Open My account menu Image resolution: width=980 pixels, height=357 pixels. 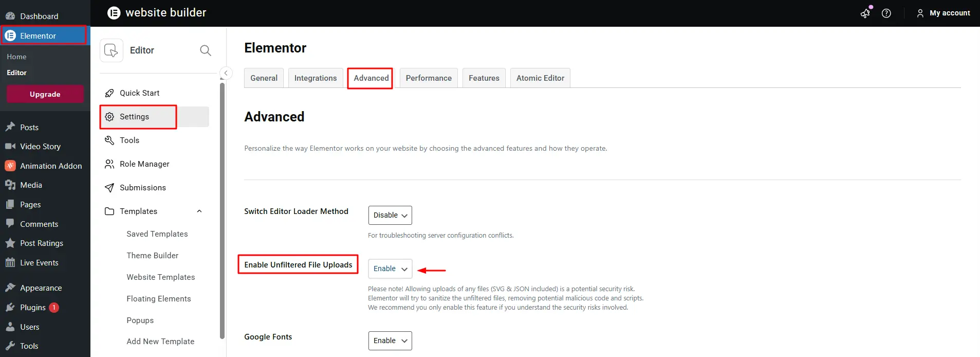(944, 13)
